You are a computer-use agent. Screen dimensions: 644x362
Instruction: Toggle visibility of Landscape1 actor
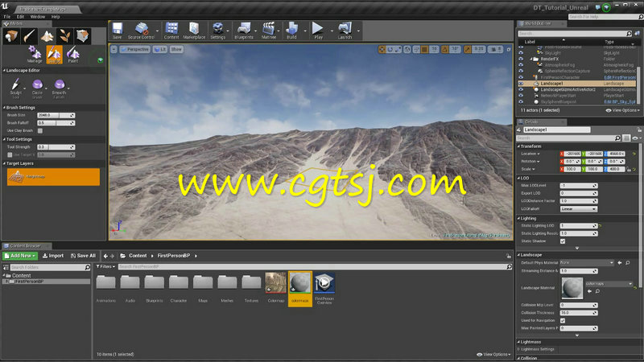coord(521,84)
